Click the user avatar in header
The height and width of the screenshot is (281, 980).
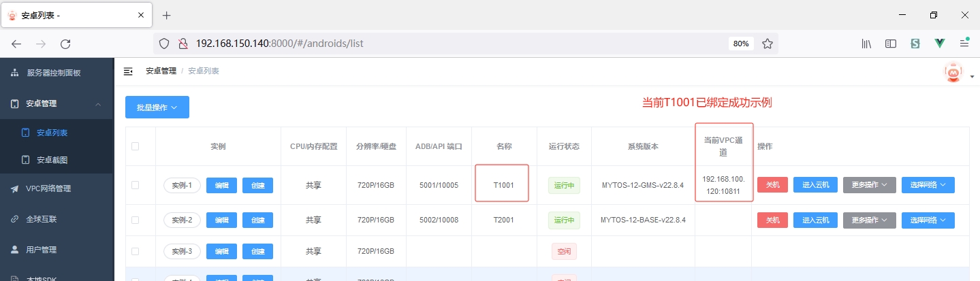pos(953,72)
